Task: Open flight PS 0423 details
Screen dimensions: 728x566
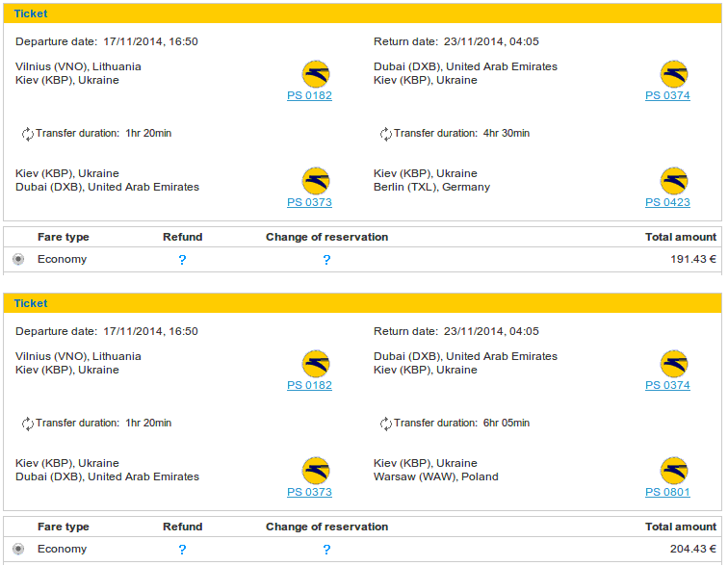Action: (x=667, y=202)
